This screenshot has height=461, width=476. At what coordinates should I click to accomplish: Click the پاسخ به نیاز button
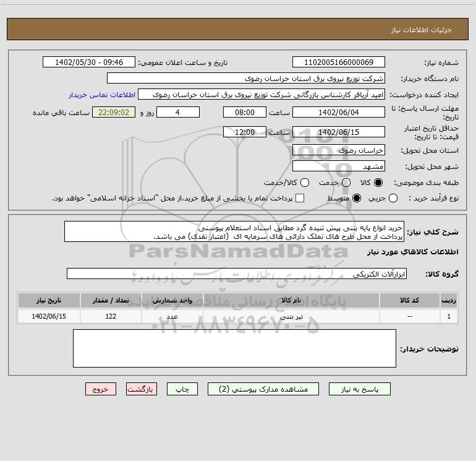point(359,389)
